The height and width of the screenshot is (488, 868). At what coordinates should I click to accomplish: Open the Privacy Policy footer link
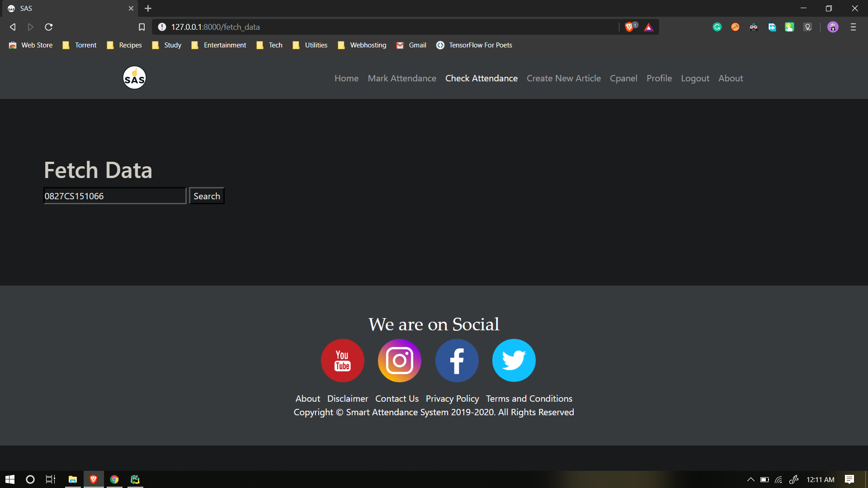click(x=452, y=399)
